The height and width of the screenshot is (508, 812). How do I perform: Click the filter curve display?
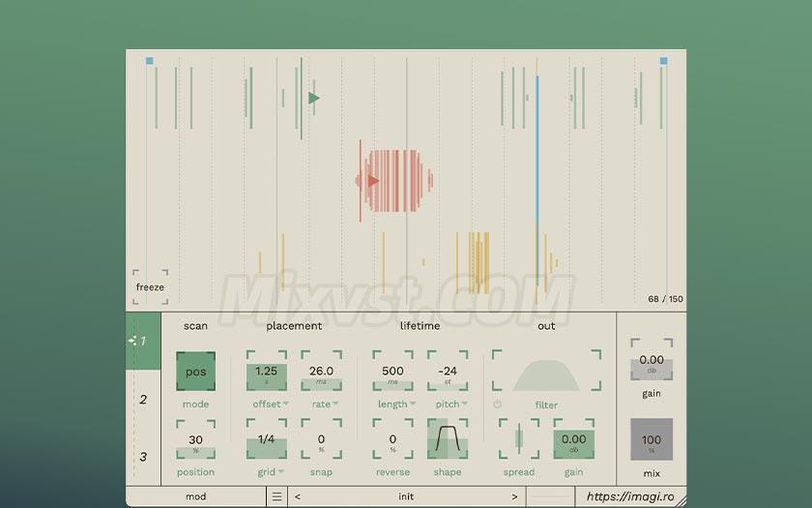click(x=546, y=374)
